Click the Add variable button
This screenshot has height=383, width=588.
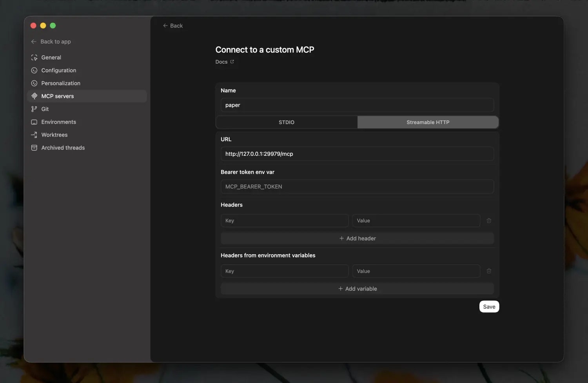click(357, 288)
